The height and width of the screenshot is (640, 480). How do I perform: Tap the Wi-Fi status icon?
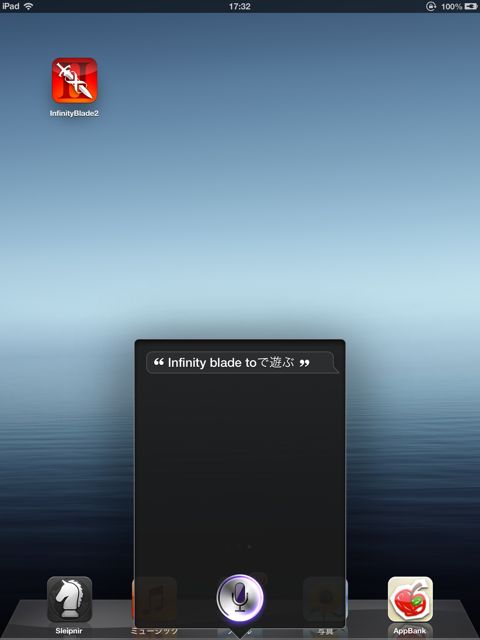[28, 6]
